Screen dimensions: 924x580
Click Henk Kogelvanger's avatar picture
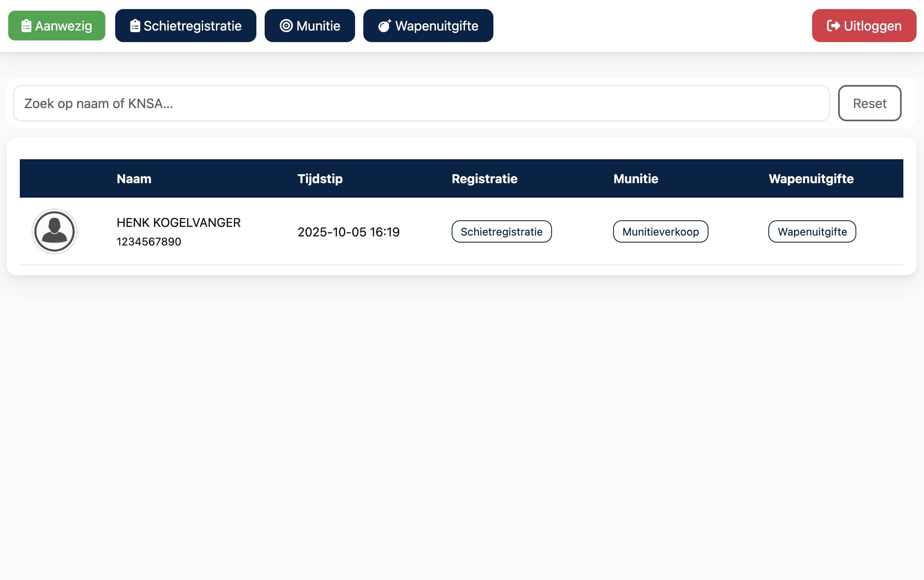[x=54, y=231]
